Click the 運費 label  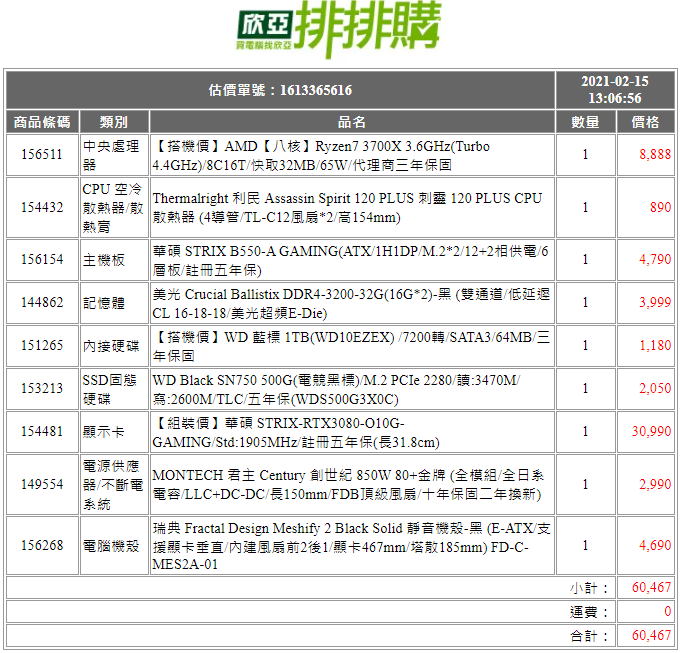(588, 612)
